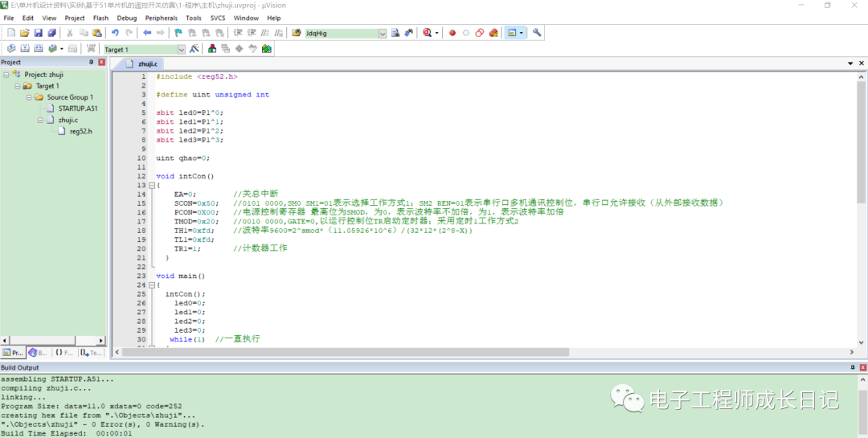868x438 pixels.
Task: Build target with the Build icon
Action: 24,49
